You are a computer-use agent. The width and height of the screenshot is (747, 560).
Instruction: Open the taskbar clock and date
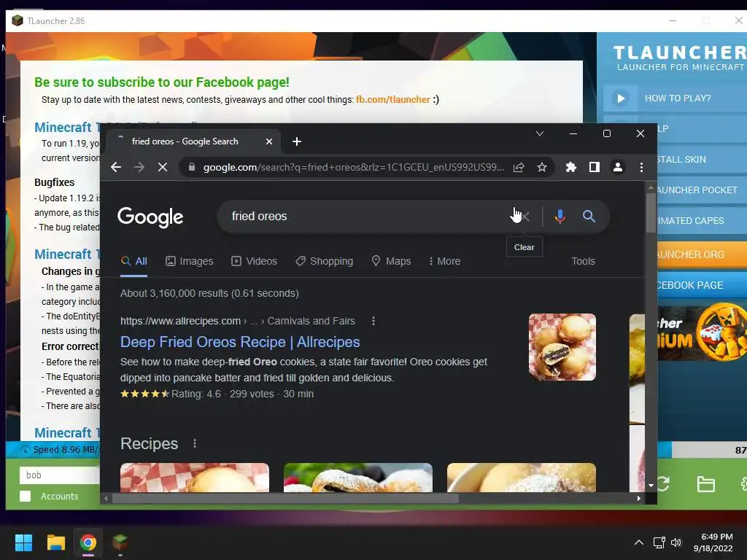coord(713,542)
